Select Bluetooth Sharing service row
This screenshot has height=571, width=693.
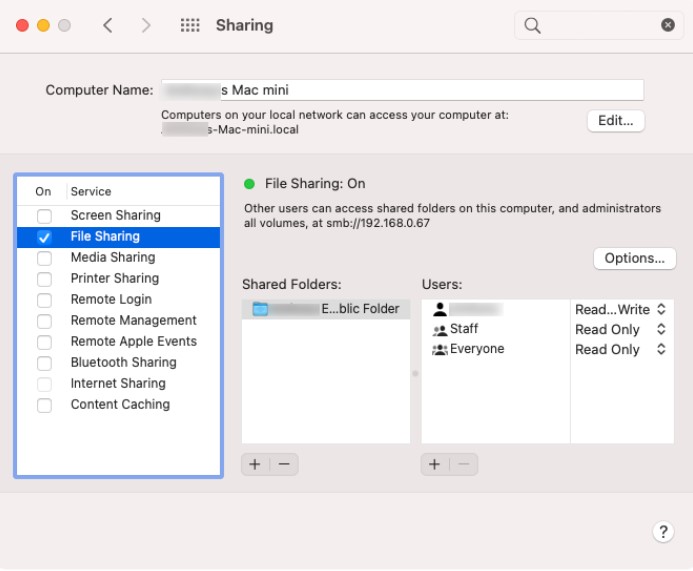coord(118,362)
